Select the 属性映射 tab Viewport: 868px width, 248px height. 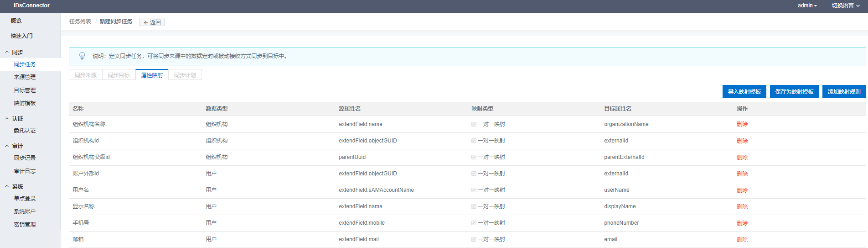coord(152,75)
